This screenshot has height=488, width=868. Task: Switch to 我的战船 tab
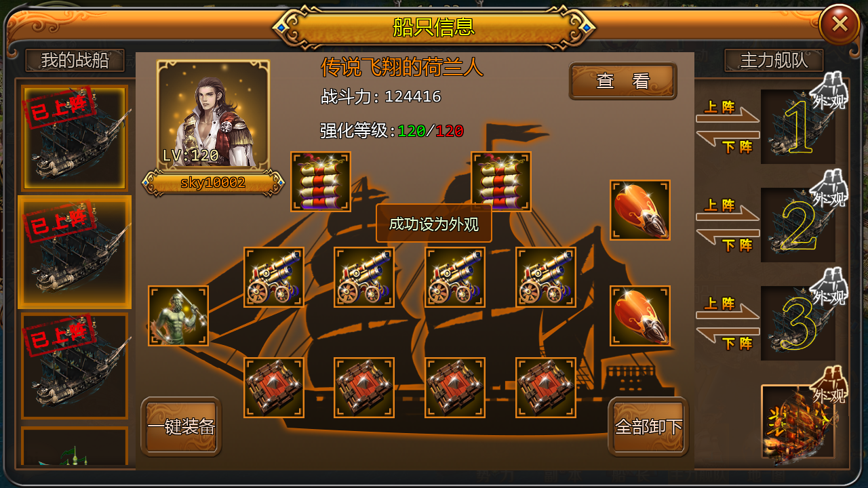coord(75,60)
